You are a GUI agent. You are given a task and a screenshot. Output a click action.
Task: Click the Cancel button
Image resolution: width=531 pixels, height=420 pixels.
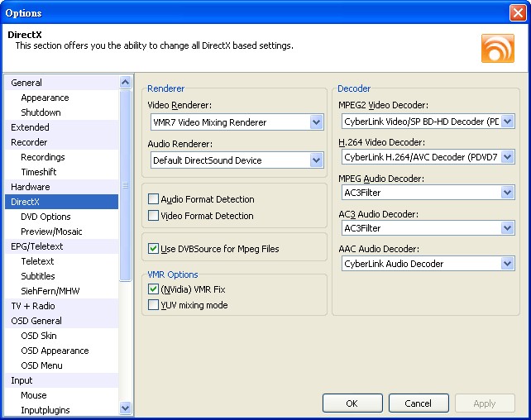pyautogui.click(x=419, y=403)
